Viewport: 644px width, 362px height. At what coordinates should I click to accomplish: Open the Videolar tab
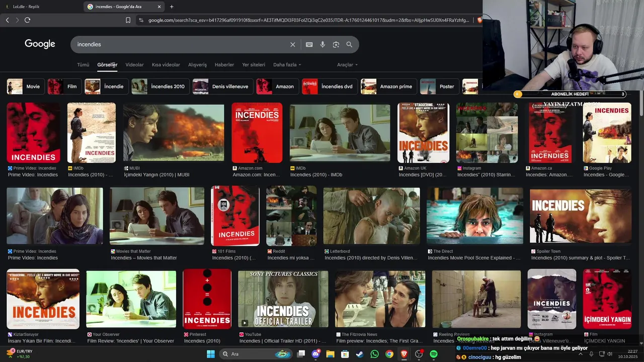(134, 65)
